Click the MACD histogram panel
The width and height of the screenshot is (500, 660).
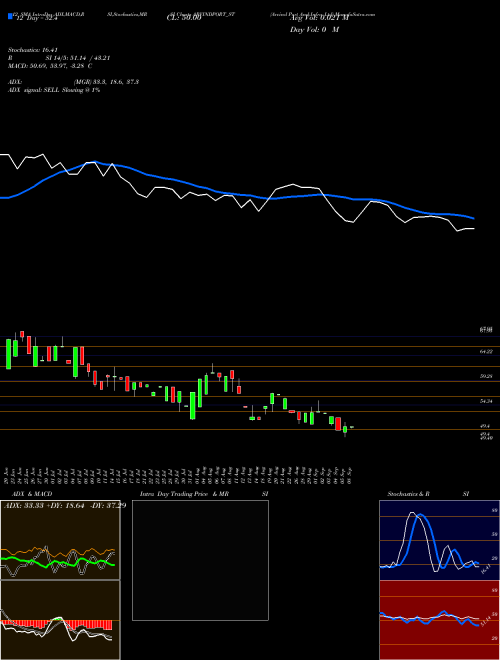click(x=60, y=620)
